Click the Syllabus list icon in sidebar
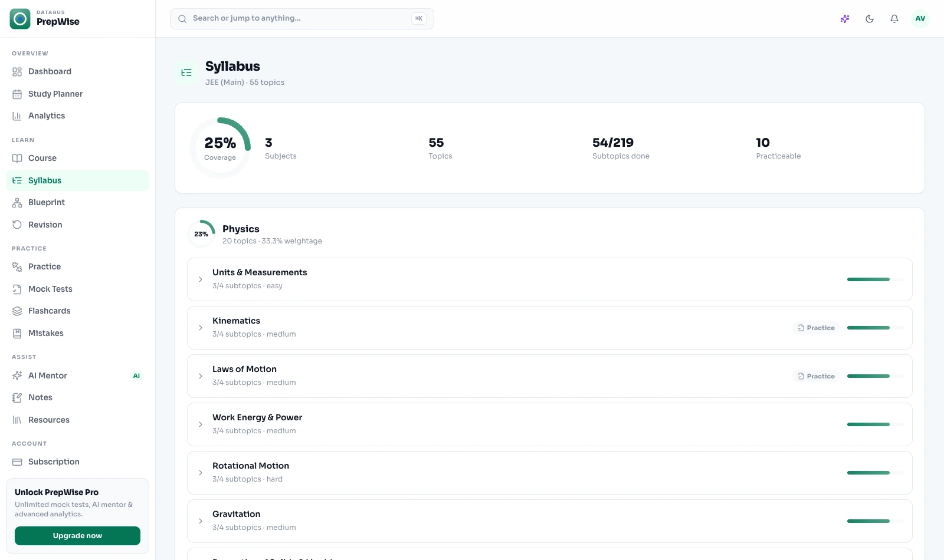The image size is (944, 560). coord(17,180)
